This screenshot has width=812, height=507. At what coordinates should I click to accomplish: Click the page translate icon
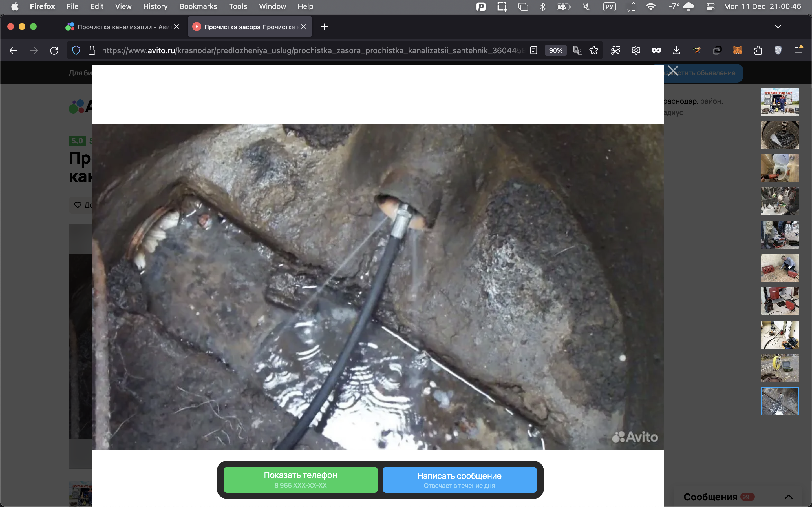pos(577,51)
